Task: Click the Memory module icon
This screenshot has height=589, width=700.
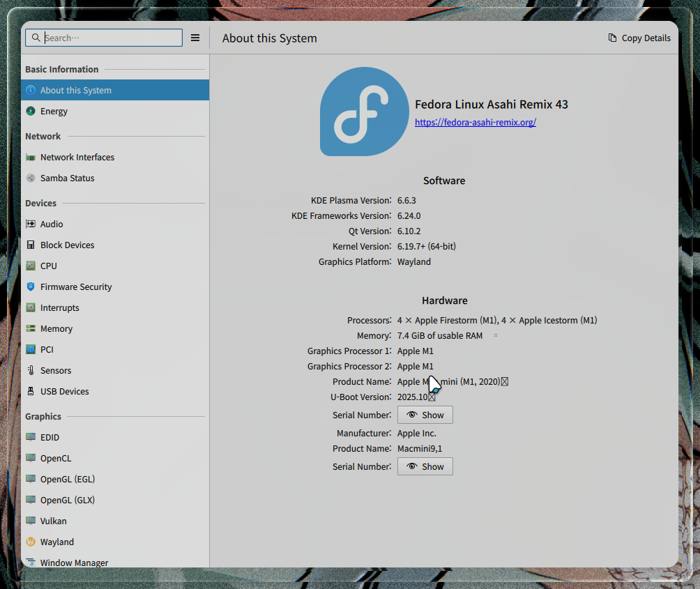Action: [x=31, y=328]
